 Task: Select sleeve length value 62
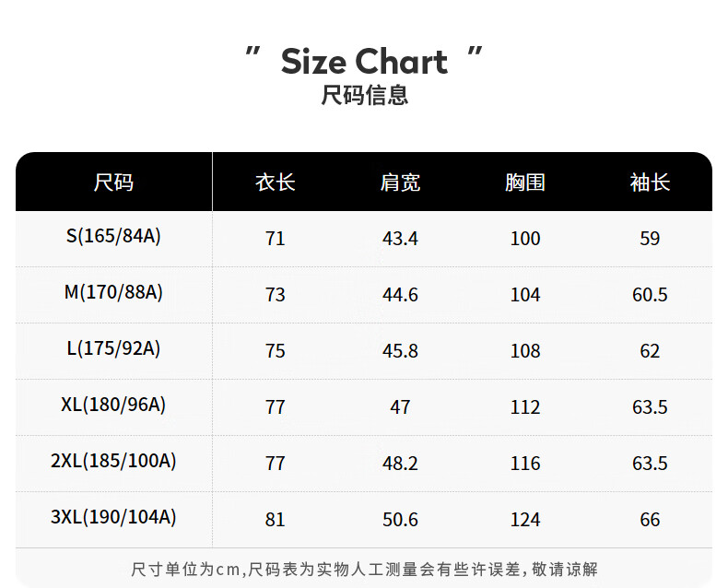[650, 351]
